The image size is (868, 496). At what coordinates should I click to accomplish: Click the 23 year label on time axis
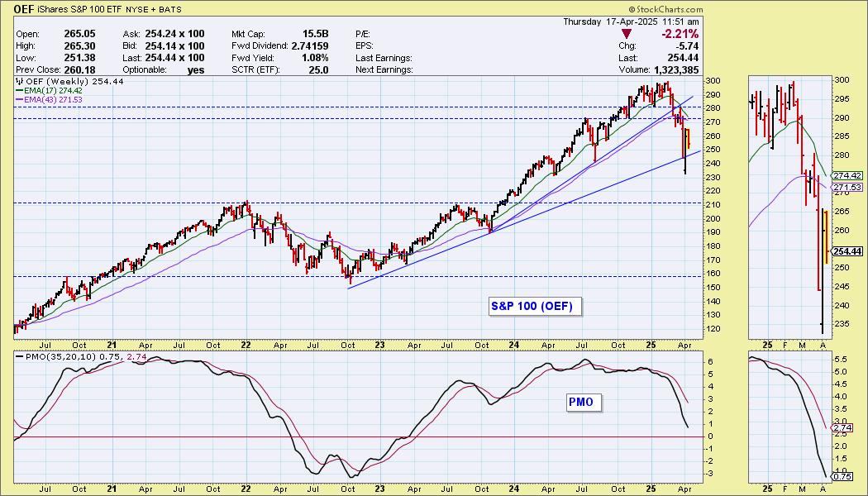[x=380, y=345]
